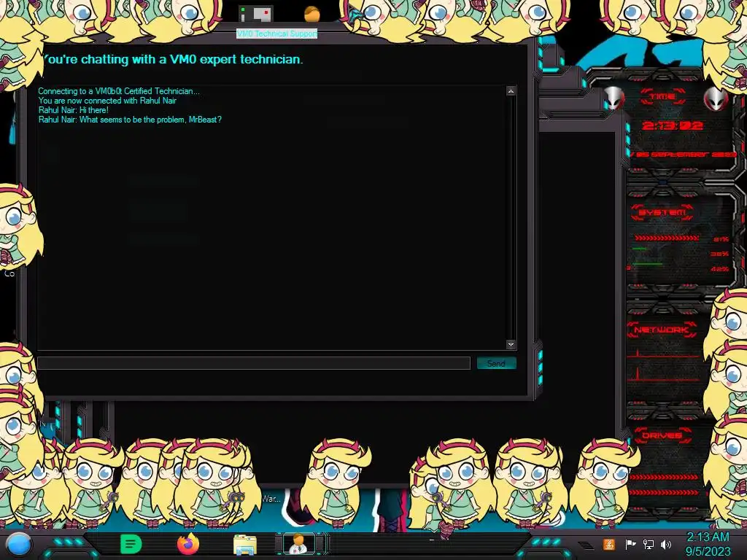The height and width of the screenshot is (560, 747).
Task: Click the 42% system usage bar
Action: tap(648, 264)
